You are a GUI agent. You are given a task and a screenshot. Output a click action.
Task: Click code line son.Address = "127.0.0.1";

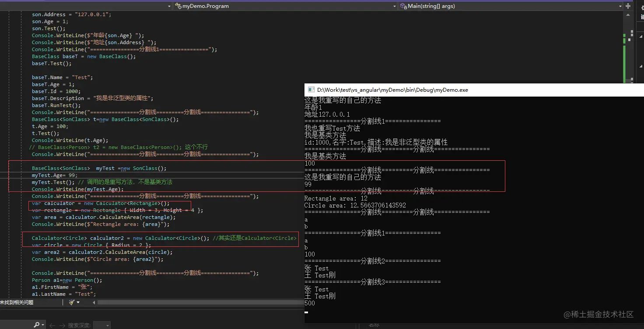[72, 14]
